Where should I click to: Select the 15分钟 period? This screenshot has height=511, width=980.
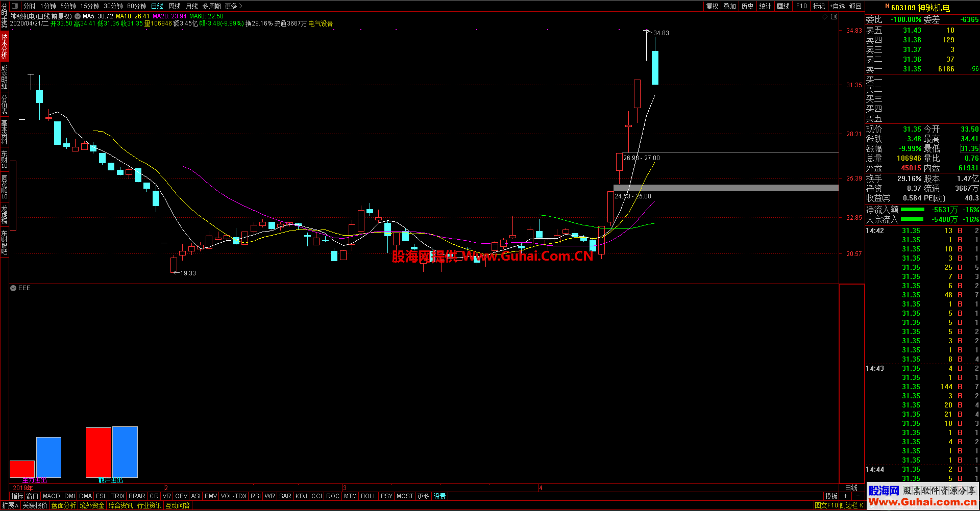(90, 6)
